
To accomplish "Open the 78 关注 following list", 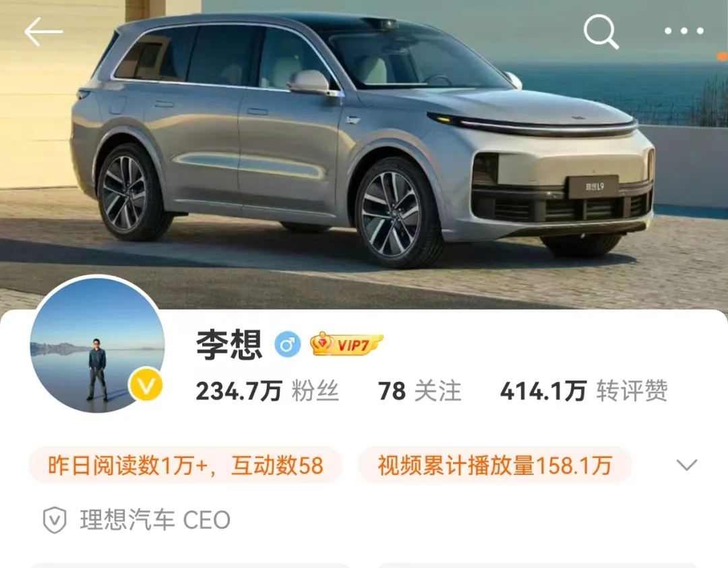I will (420, 391).
